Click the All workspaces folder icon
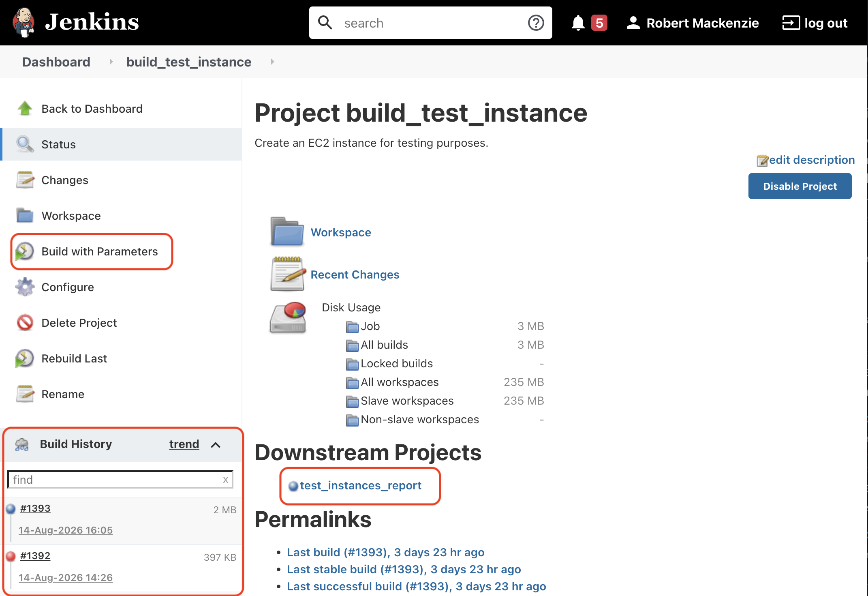This screenshot has width=868, height=596. (353, 383)
